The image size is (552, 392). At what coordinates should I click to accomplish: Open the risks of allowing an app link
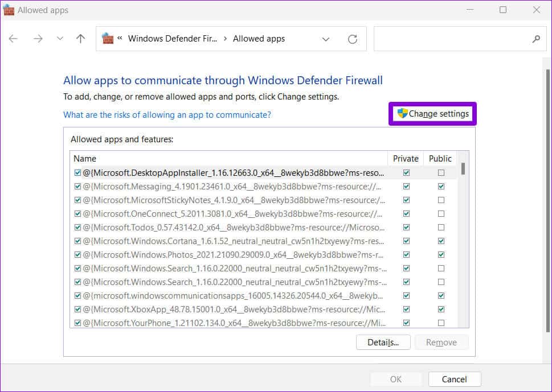167,115
